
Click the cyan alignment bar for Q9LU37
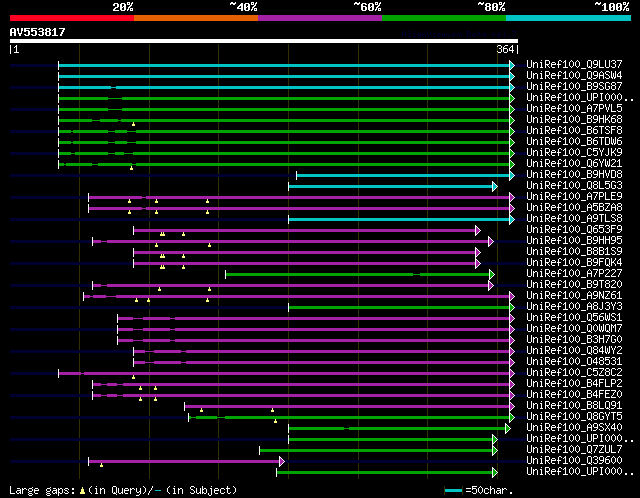pos(284,65)
